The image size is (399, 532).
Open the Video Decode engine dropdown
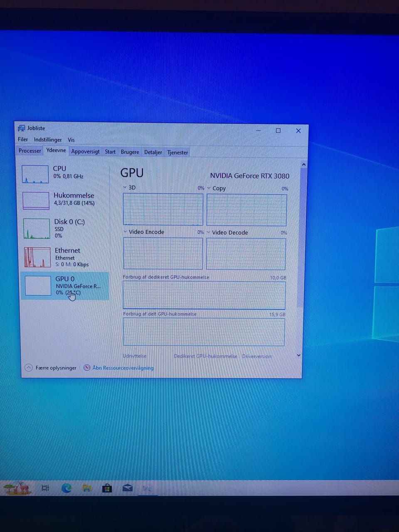tap(209, 232)
